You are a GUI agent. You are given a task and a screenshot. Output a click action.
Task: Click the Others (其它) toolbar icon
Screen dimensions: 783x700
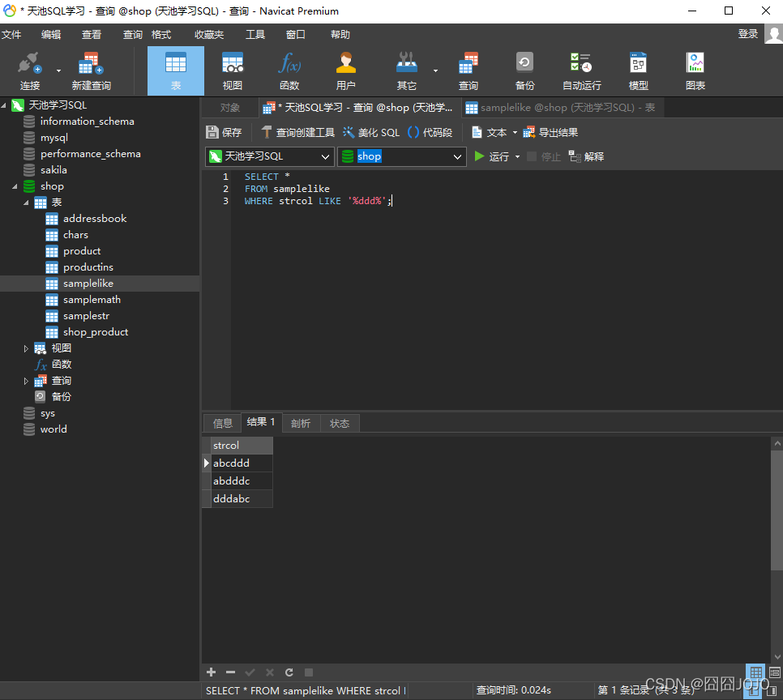pyautogui.click(x=406, y=71)
